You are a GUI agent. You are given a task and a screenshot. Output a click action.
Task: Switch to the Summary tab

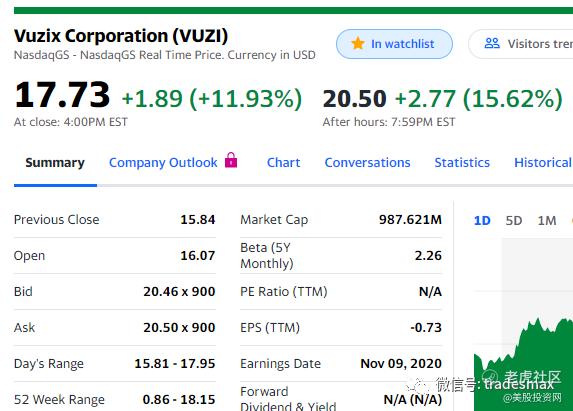tap(55, 163)
